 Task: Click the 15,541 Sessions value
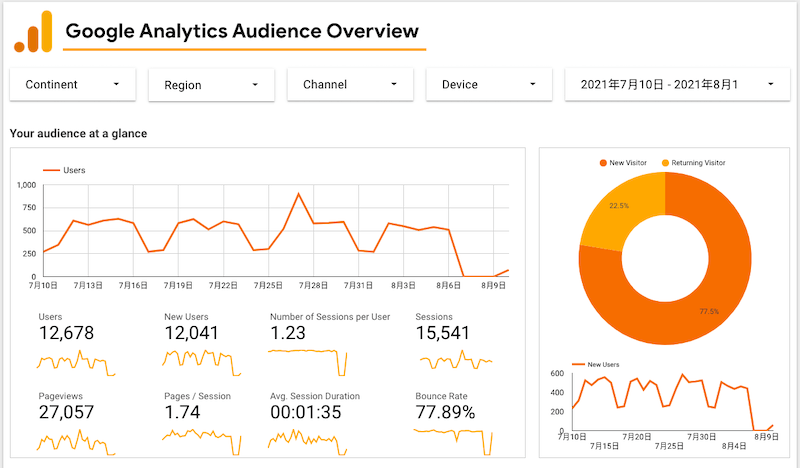click(442, 333)
